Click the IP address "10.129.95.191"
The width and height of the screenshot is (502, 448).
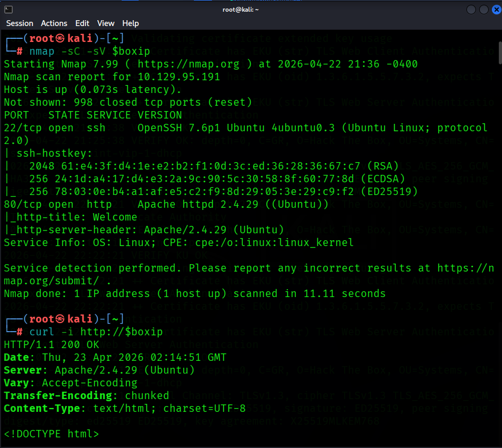[178, 77]
